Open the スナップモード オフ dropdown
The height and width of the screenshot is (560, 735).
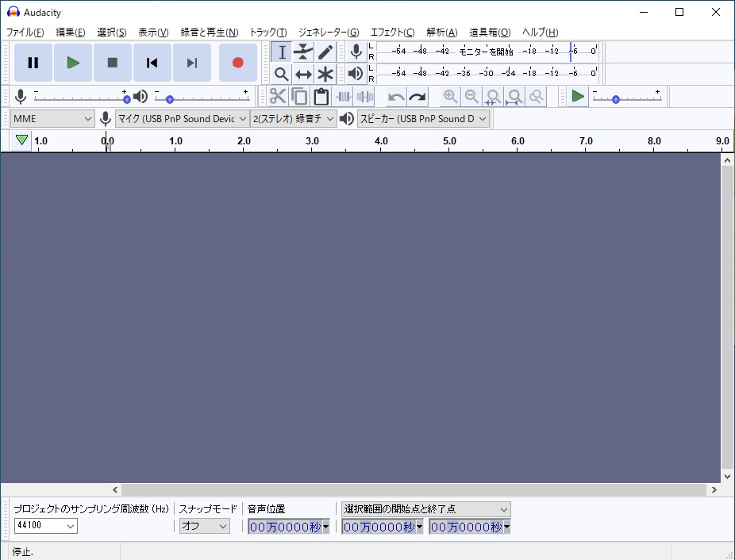(x=204, y=526)
